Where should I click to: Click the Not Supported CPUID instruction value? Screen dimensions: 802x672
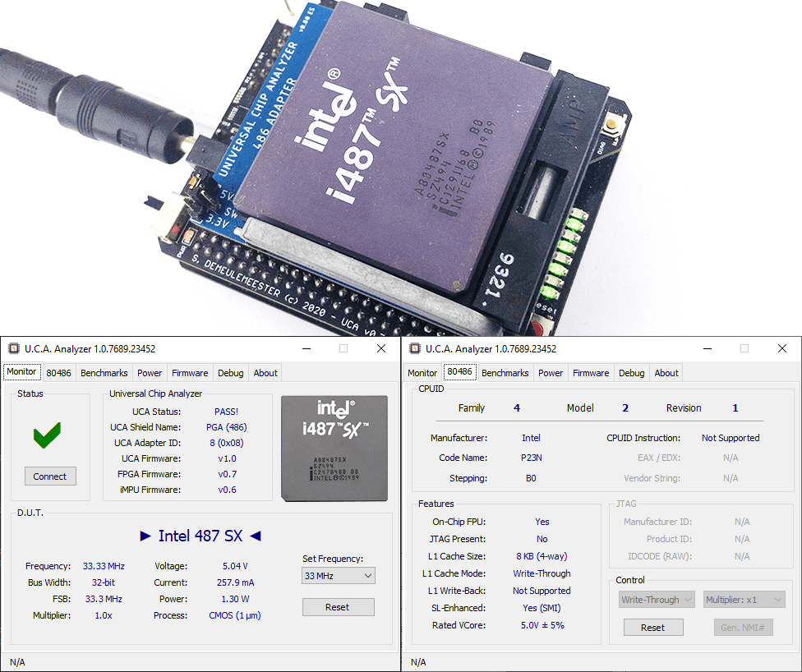(731, 438)
